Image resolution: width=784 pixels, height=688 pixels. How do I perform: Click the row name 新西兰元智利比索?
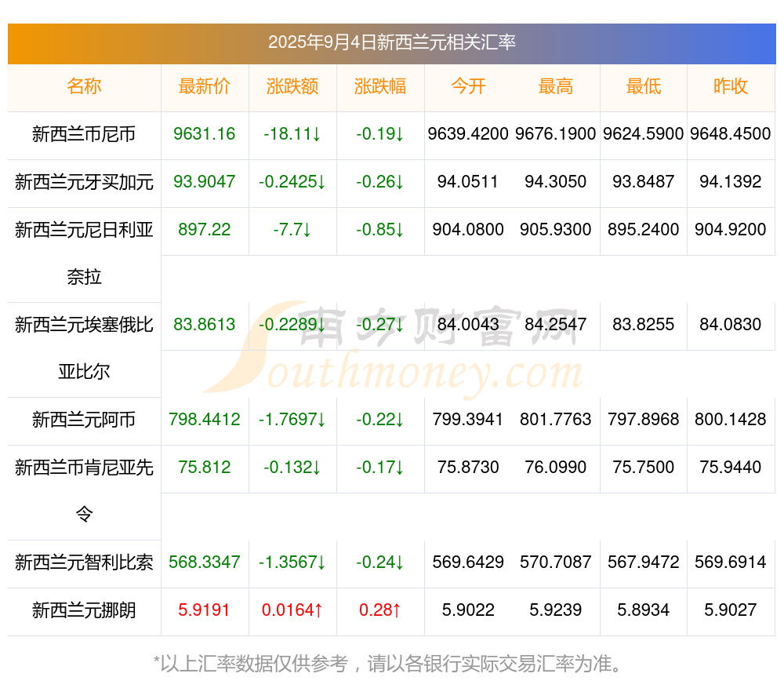(x=84, y=563)
